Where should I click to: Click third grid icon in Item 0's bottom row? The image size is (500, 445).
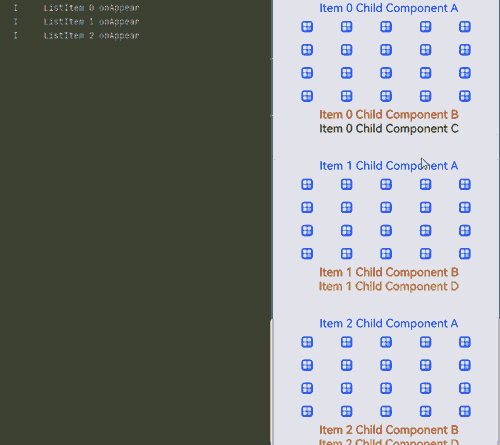pos(386,96)
